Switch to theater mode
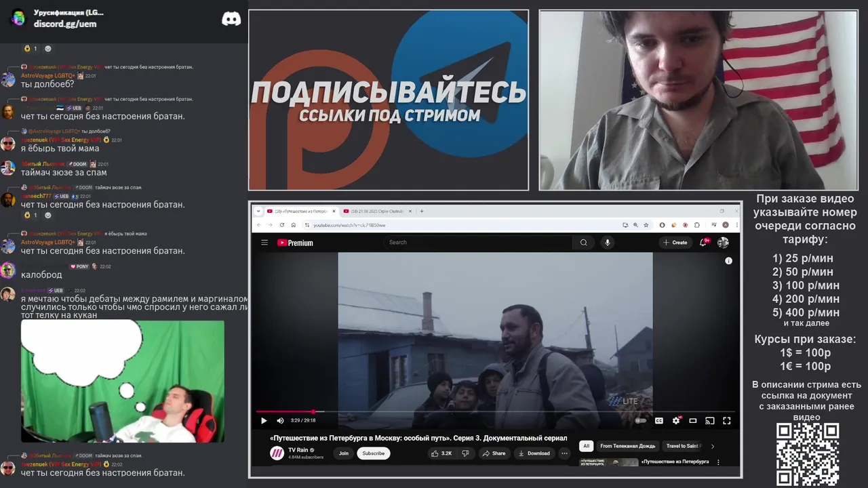The width and height of the screenshot is (868, 488). pyautogui.click(x=693, y=421)
